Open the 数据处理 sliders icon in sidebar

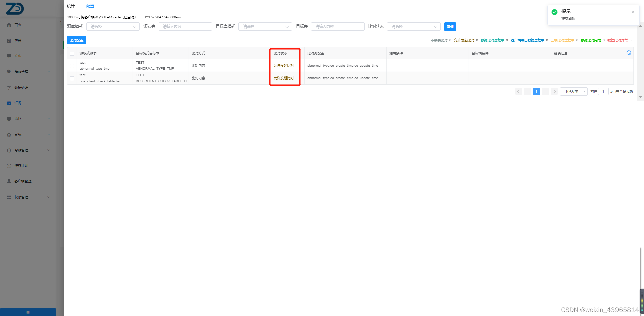(9, 88)
